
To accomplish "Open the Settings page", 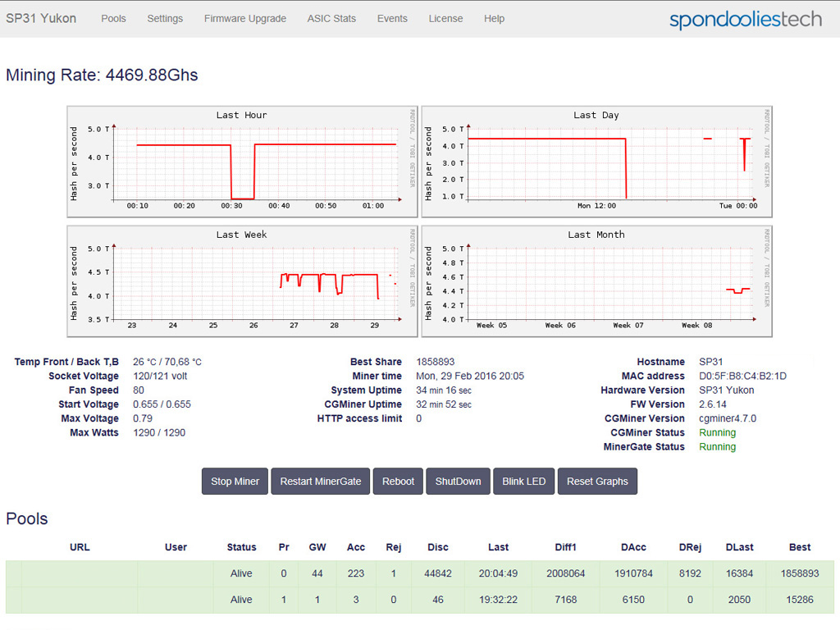I will pos(165,18).
